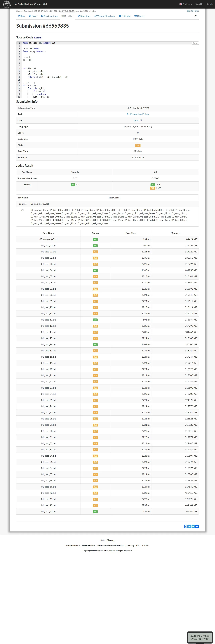Click the date-time clock widget

point(200,637)
